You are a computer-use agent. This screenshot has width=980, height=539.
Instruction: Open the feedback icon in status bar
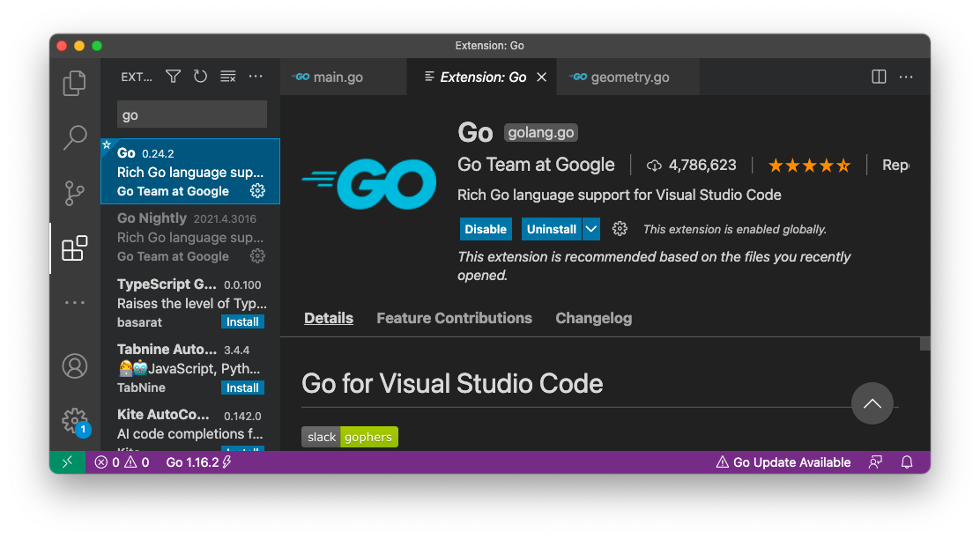(875, 462)
